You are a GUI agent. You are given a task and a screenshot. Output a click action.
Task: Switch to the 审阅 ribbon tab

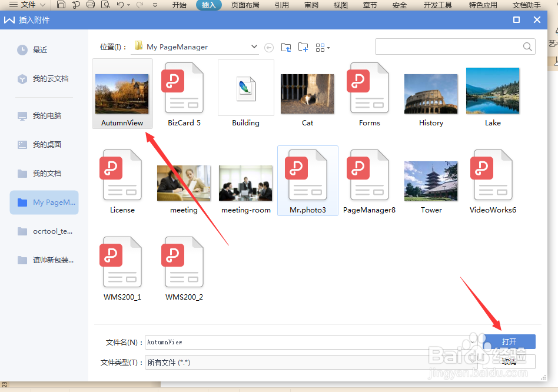[311, 5]
